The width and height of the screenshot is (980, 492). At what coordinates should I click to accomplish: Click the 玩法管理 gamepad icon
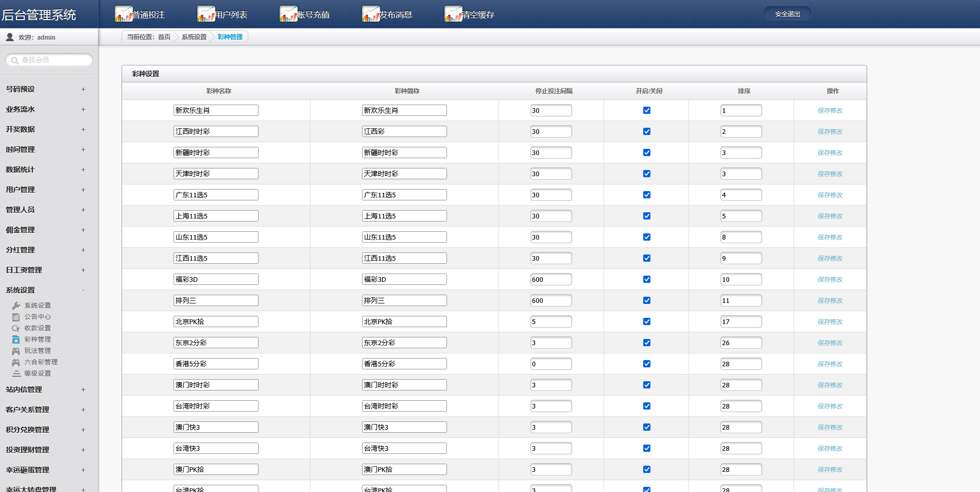coord(16,351)
